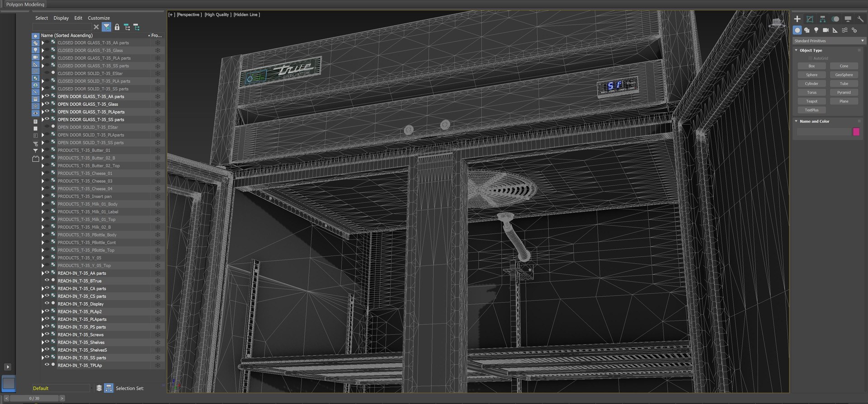Collapse the Name and Color rollout
The width and height of the screenshot is (868, 404).
click(x=796, y=121)
